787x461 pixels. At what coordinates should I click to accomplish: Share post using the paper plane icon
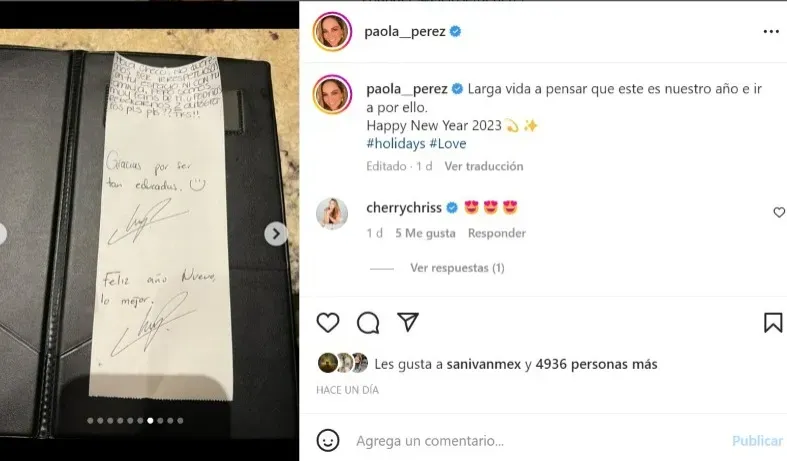pos(408,322)
